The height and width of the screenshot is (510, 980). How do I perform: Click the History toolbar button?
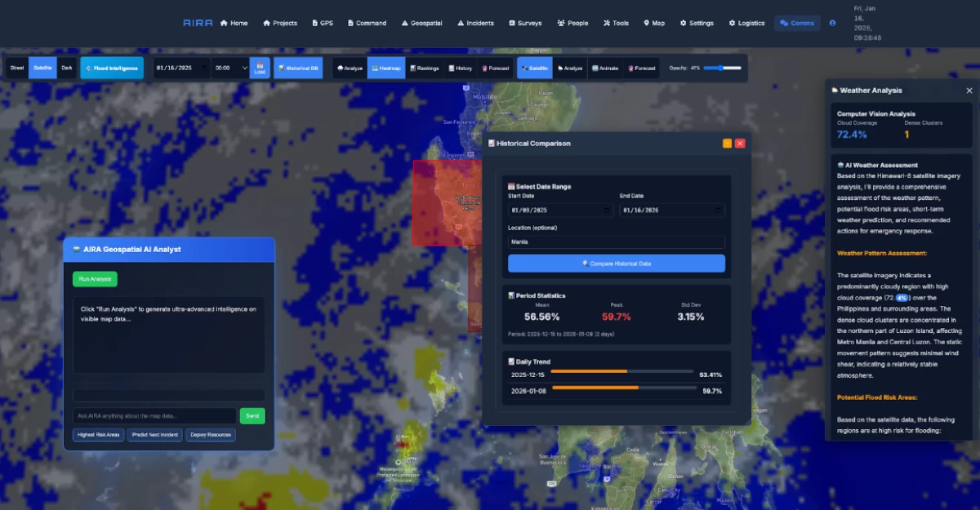[461, 69]
